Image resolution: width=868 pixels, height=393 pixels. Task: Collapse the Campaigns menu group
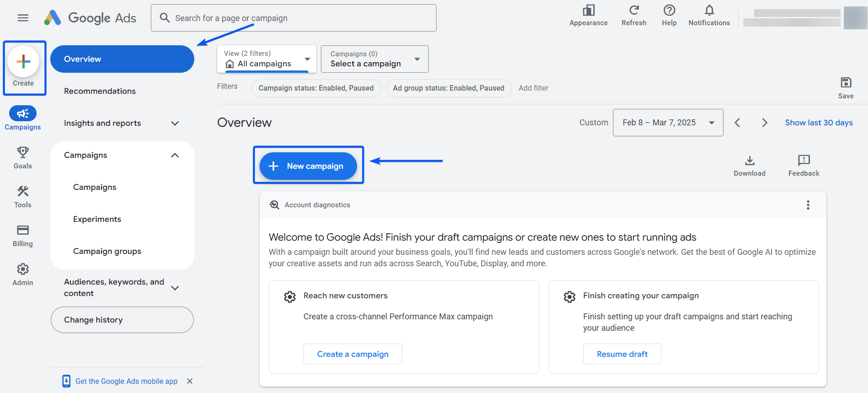pos(122,155)
